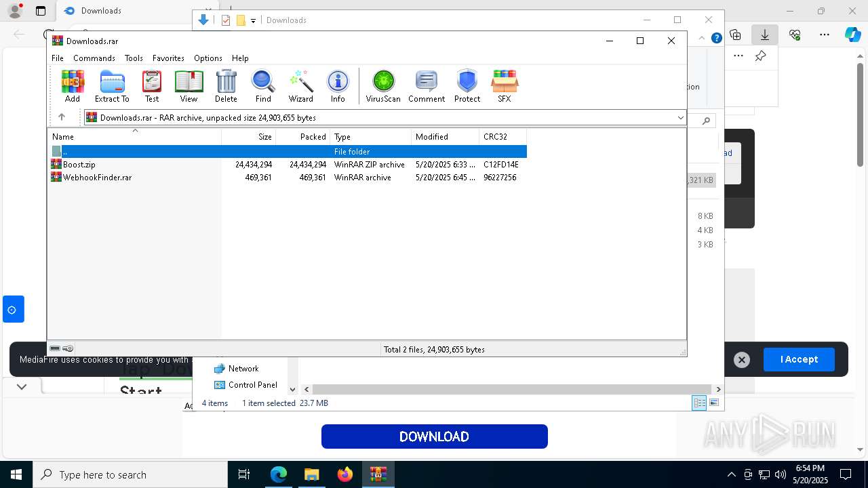Screen dimensions: 868x488
Task: Sort by CRC32 column header
Action: 503,136
